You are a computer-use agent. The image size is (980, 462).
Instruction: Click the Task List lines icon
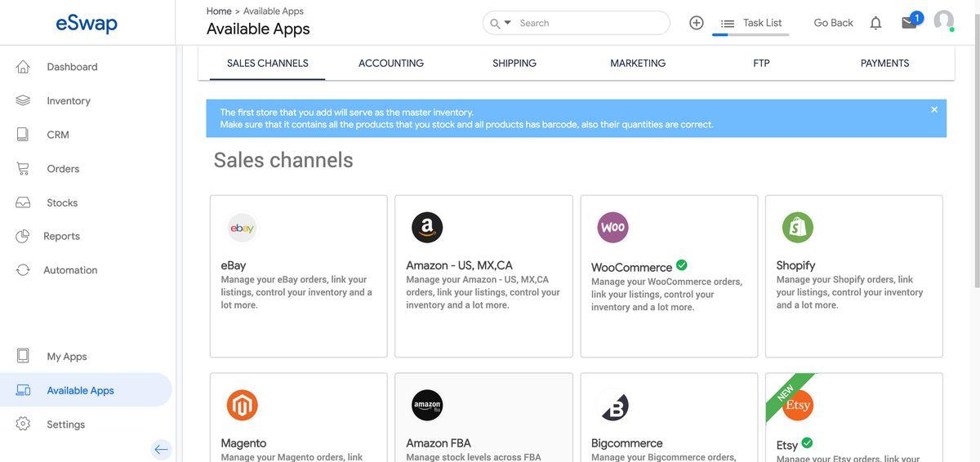tap(728, 24)
